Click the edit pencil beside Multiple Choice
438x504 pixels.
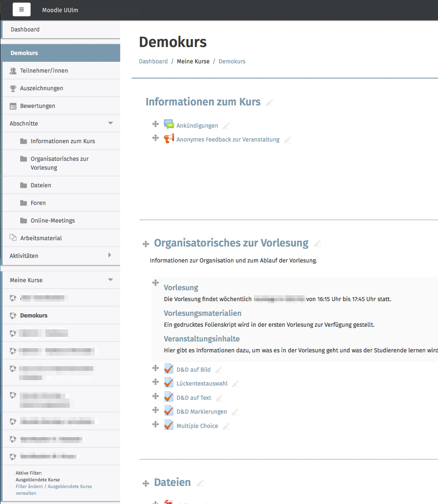point(226,426)
